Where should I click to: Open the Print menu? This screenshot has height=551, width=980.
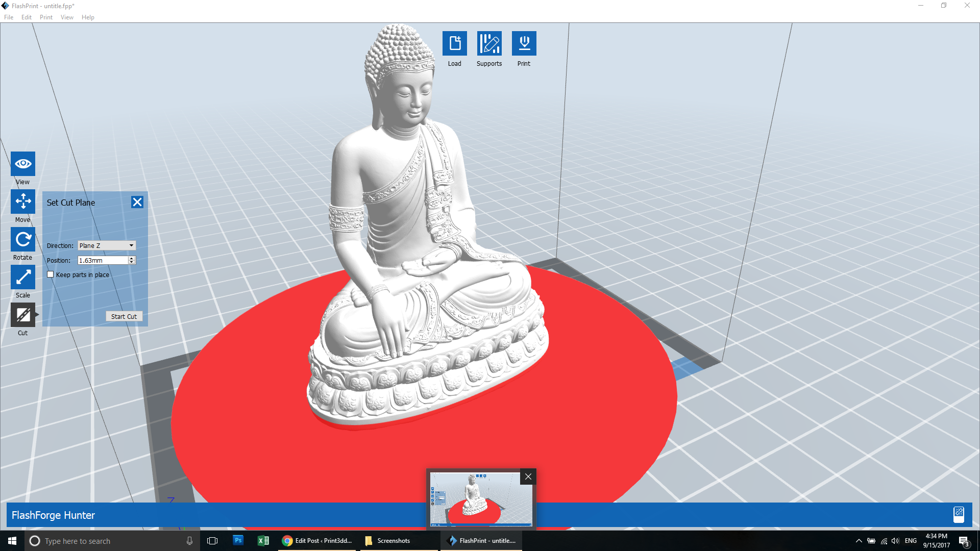[46, 17]
